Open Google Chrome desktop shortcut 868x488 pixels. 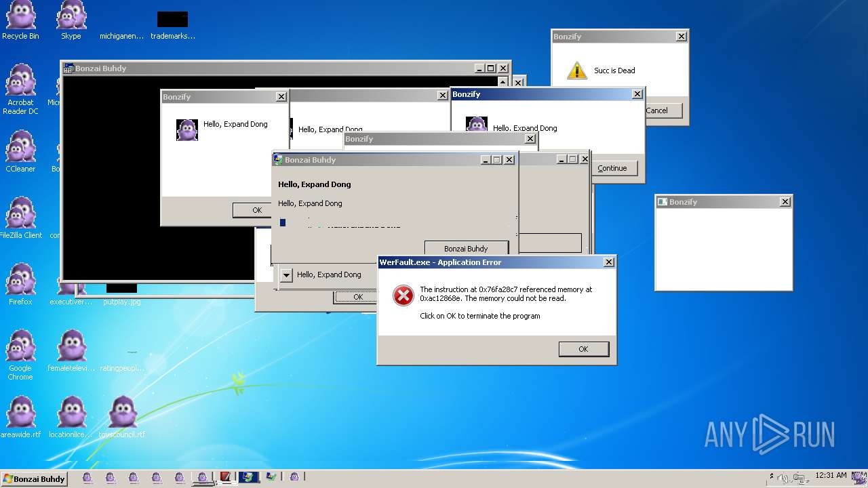pyautogui.click(x=20, y=356)
